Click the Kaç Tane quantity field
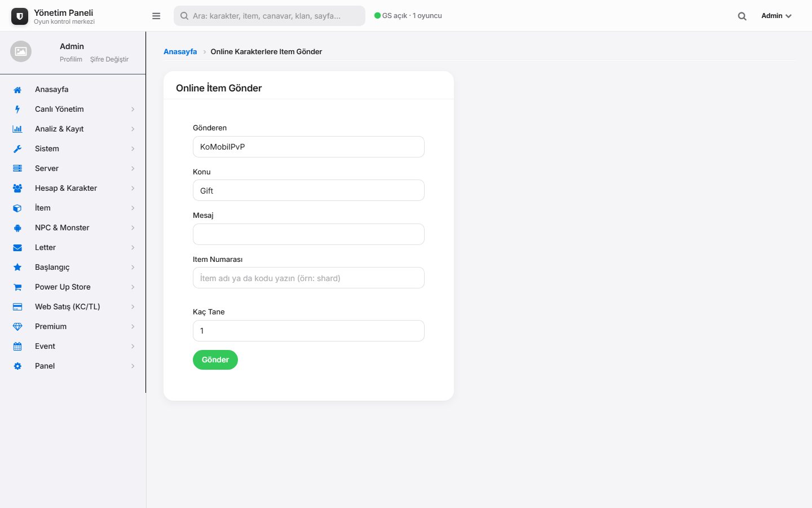 308,331
